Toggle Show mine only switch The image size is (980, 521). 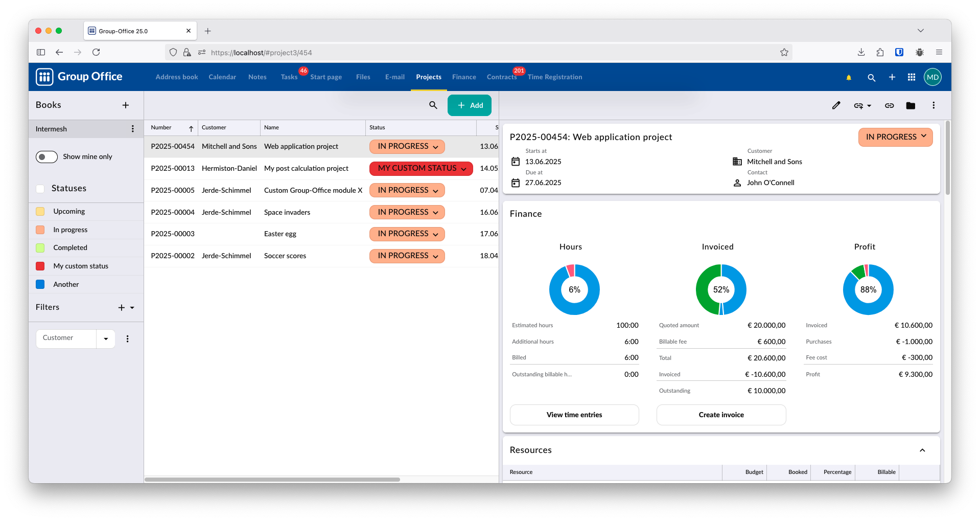pyautogui.click(x=46, y=157)
